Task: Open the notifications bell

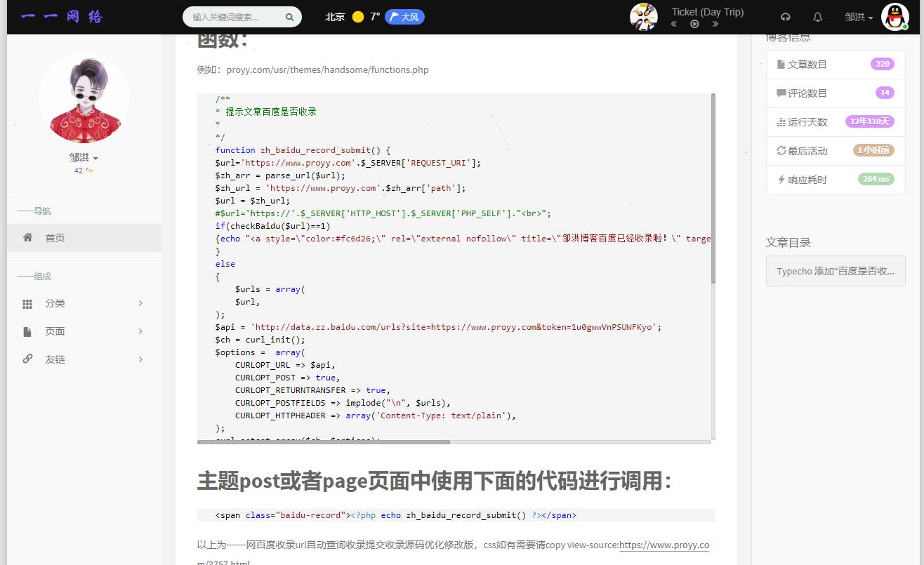Action: [x=818, y=17]
